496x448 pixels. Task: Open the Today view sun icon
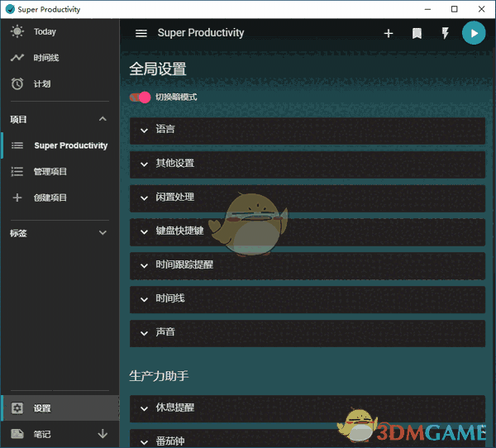pyautogui.click(x=17, y=31)
